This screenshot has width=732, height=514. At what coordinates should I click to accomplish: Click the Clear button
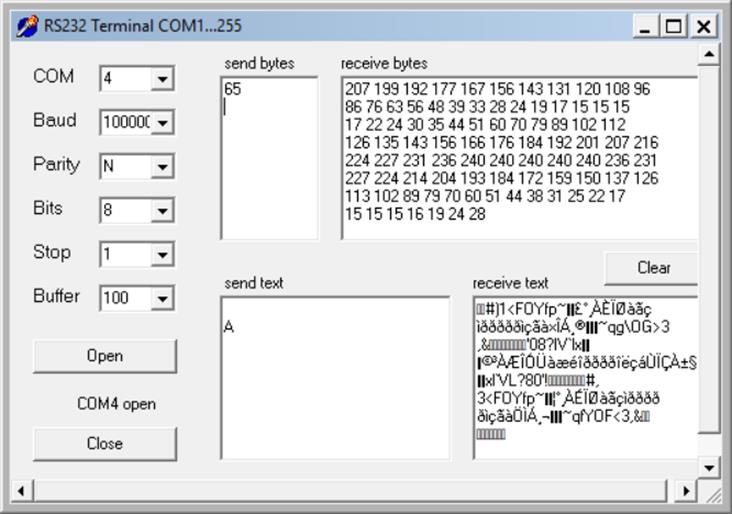[653, 268]
